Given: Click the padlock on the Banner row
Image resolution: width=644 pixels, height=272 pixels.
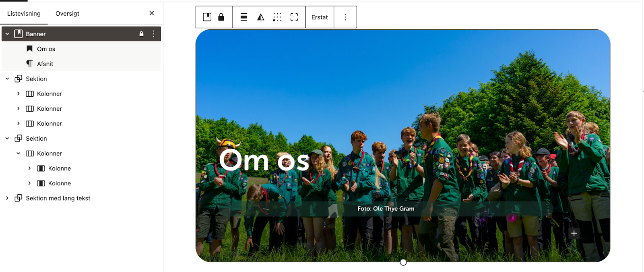Looking at the screenshot, I should pos(141,34).
